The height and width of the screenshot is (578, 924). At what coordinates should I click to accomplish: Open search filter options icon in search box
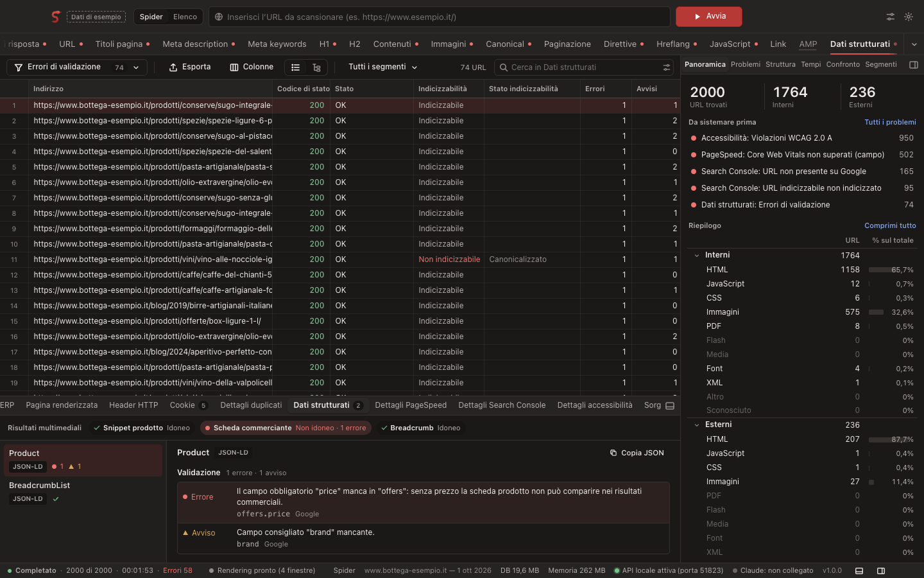pos(667,67)
